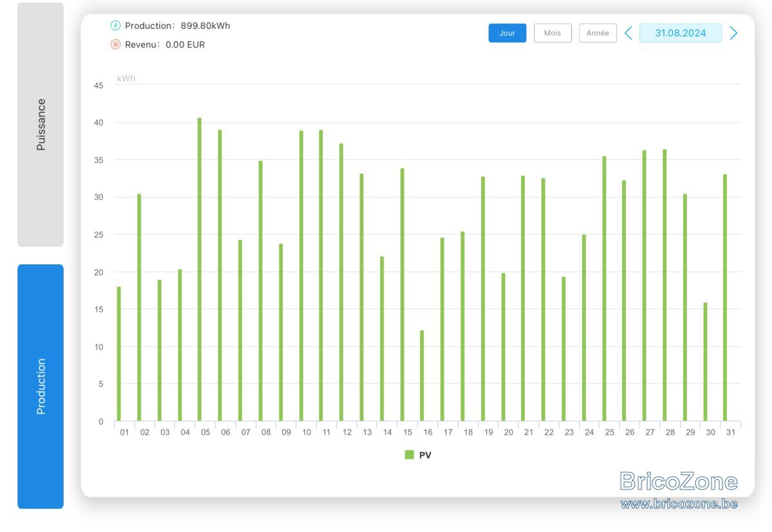Viewport: 772px width, 532px height.
Task: Select the bar for day 31
Action: click(725, 298)
